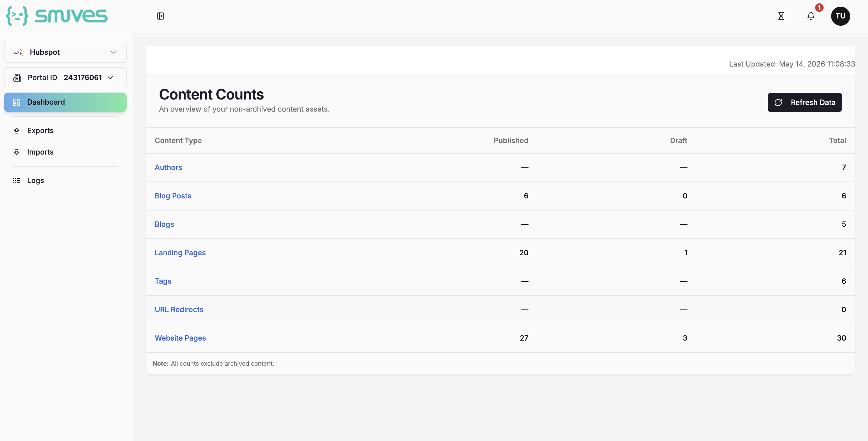This screenshot has height=441, width=868.
Task: Click the Smuves logo
Action: [57, 16]
